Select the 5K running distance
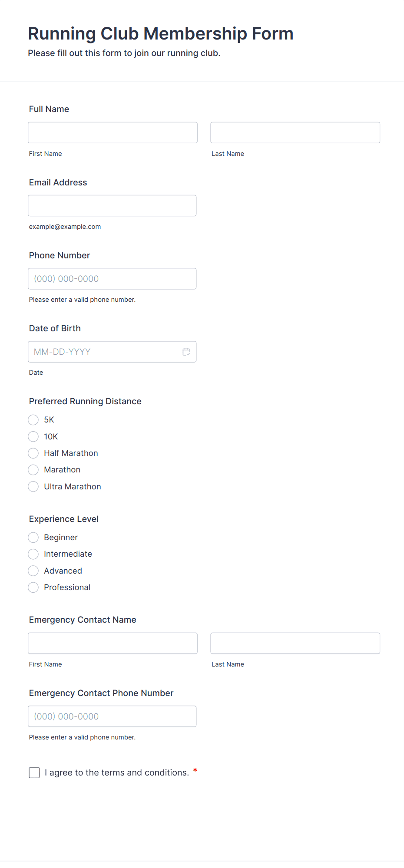Viewport: 404px width, 868px height. (33, 420)
